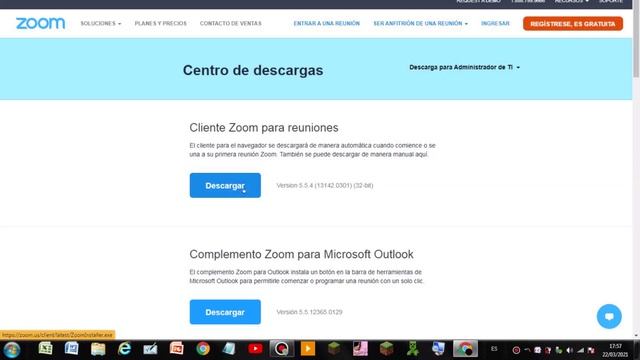Open the Minecraft block next to orange player
Viewport: 640px width, 360px height.
[334, 349]
